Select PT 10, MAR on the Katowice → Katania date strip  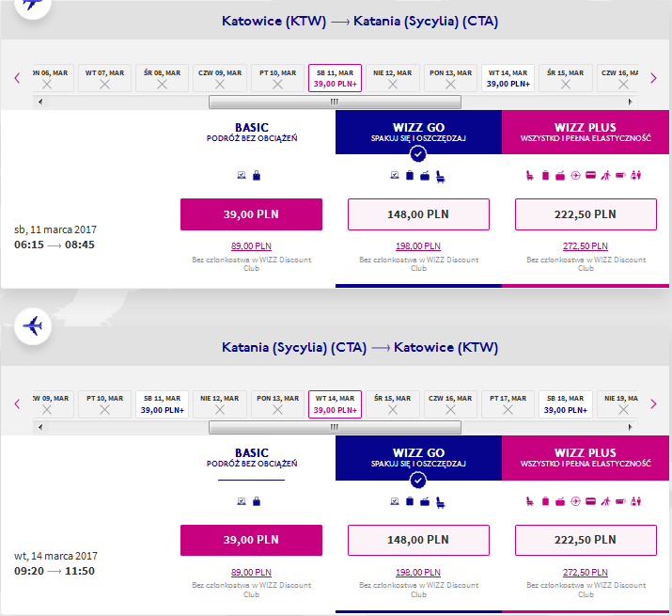click(277, 78)
